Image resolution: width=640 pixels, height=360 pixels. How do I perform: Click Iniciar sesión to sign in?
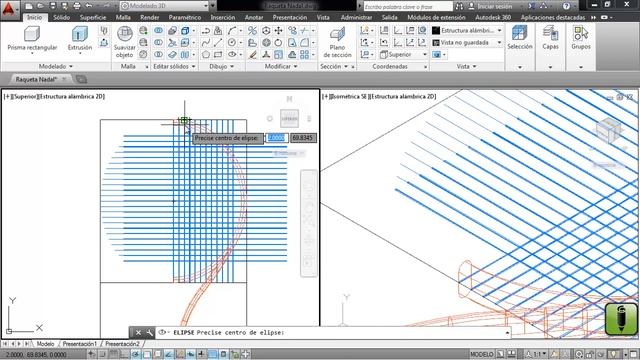pos(490,6)
